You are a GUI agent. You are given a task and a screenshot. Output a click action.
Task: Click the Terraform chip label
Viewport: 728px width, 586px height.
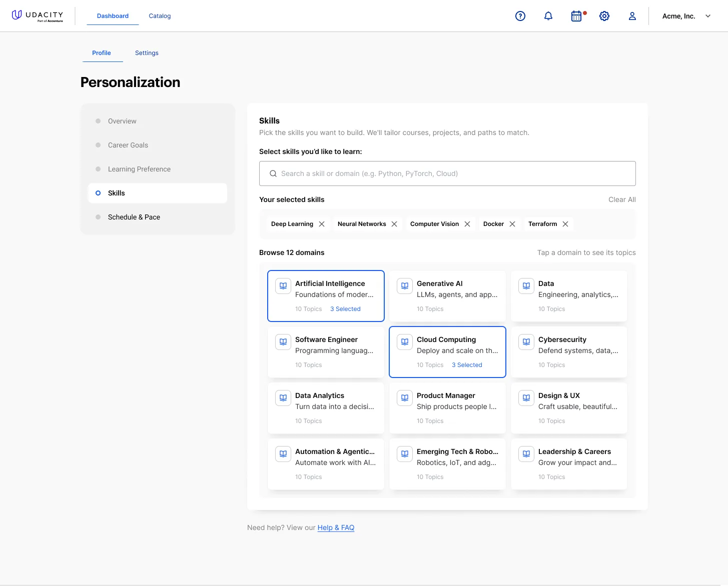pyautogui.click(x=542, y=224)
